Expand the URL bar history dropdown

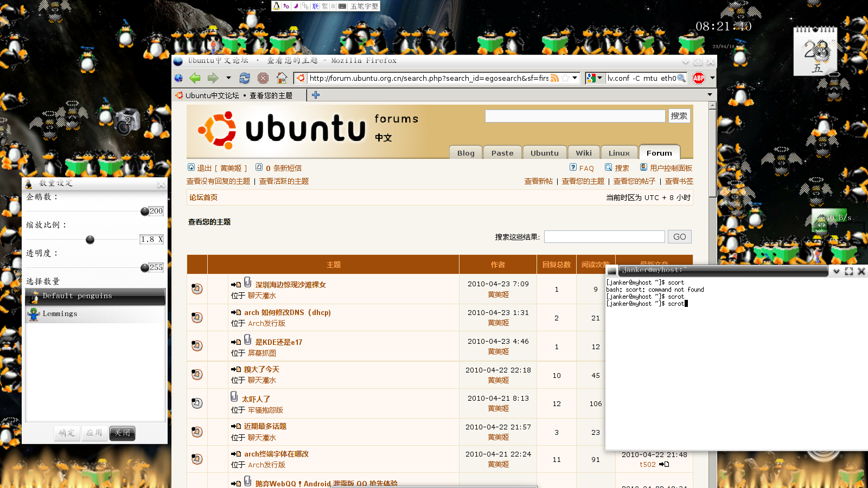click(x=575, y=78)
